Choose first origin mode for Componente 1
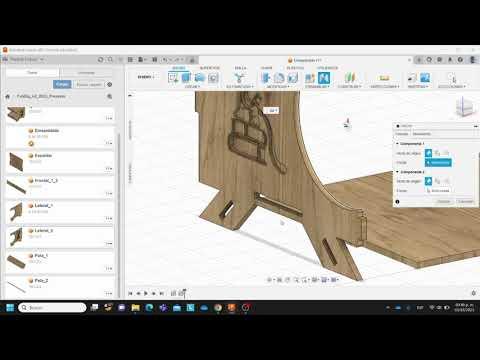 point(429,153)
